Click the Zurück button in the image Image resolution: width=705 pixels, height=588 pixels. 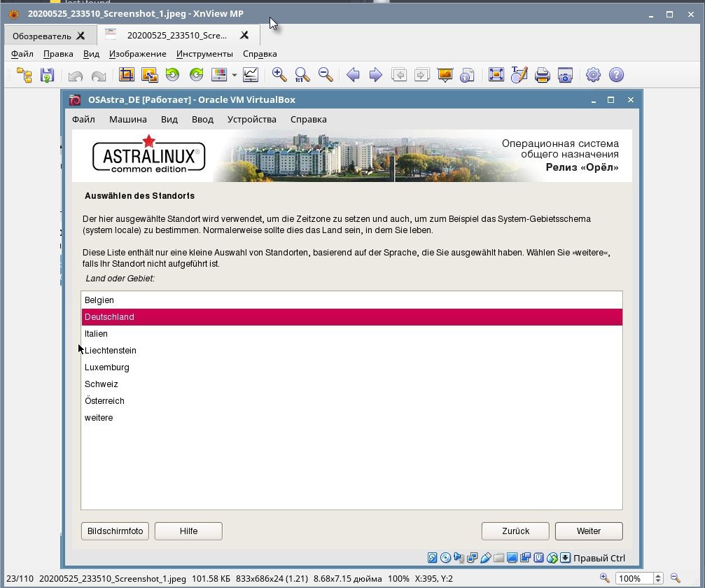tap(515, 531)
